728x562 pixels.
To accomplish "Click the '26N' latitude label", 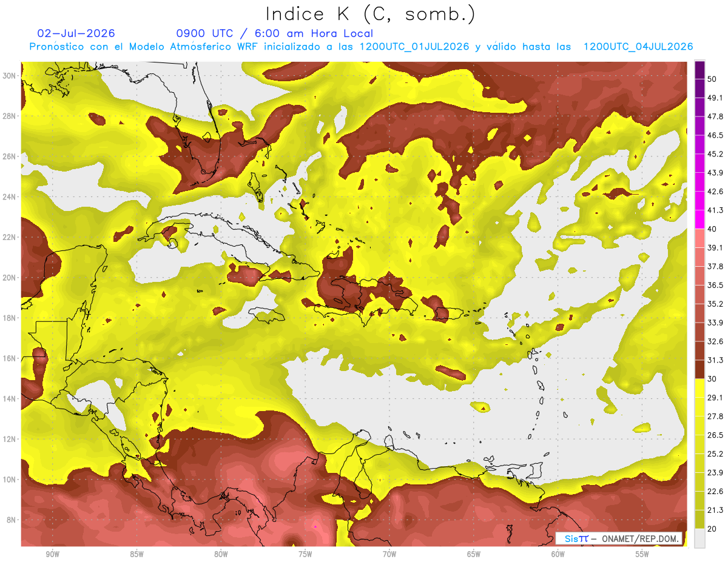I will coord(9,156).
